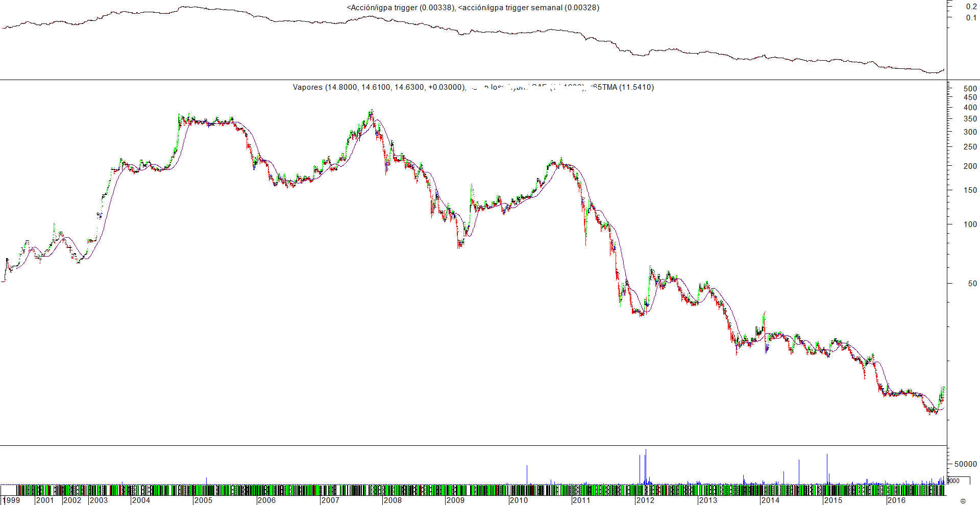This screenshot has width=980, height=505.
Task: Click the 350 price level on the scale
Action: pyautogui.click(x=970, y=119)
